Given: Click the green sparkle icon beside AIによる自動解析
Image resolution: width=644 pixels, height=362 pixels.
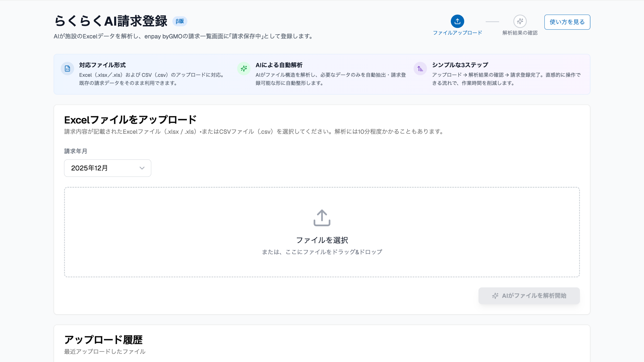Looking at the screenshot, I should coord(244,69).
